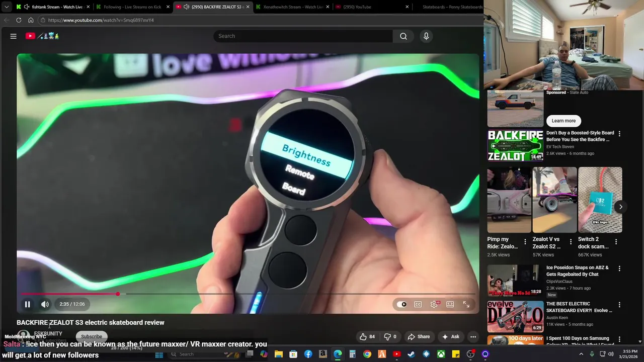Like the video with thumbs up
The height and width of the screenshot is (362, 644).
tap(367, 337)
